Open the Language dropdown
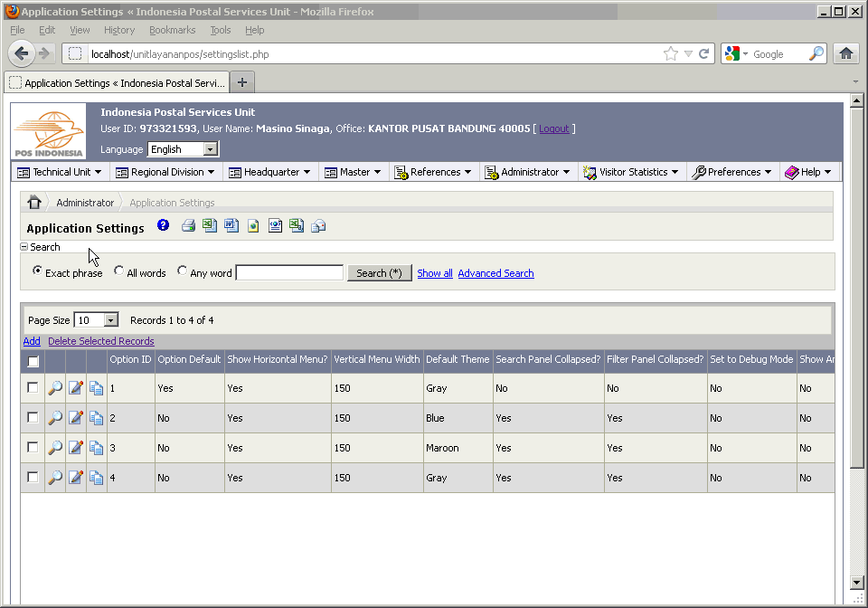The height and width of the screenshot is (608, 868). click(184, 149)
